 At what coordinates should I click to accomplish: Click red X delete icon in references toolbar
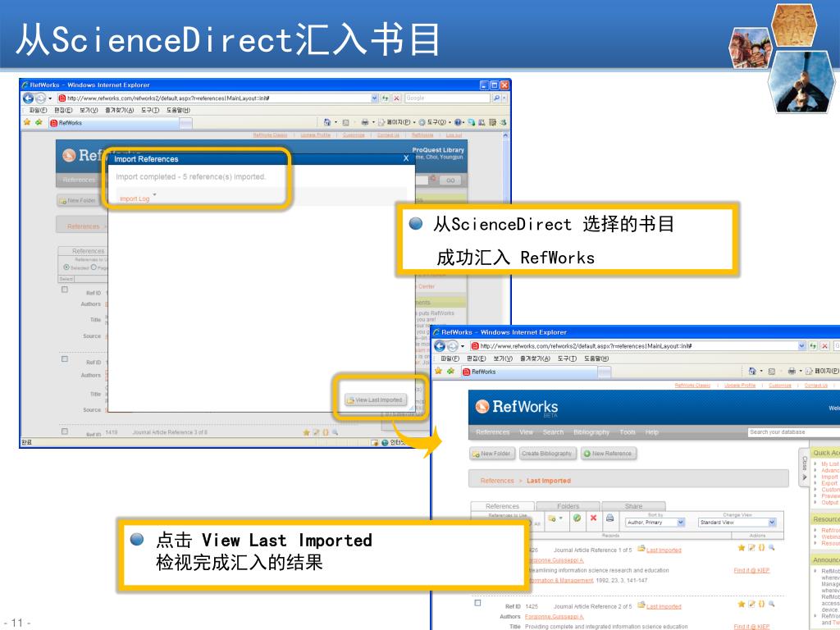[593, 518]
